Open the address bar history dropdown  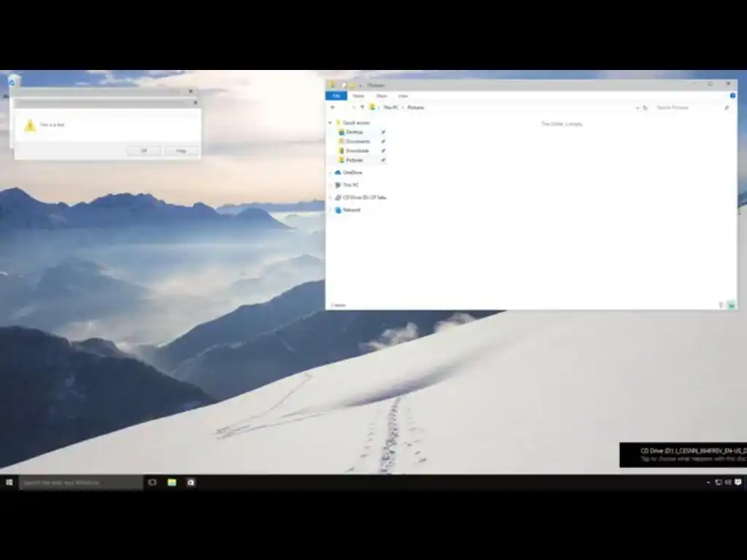pyautogui.click(x=637, y=108)
